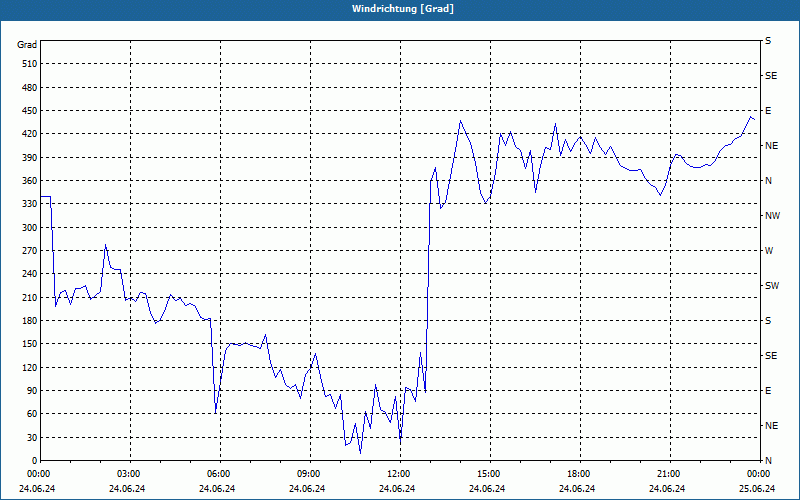Click the S compass label next to 180
800x500 pixels.
pos(768,321)
